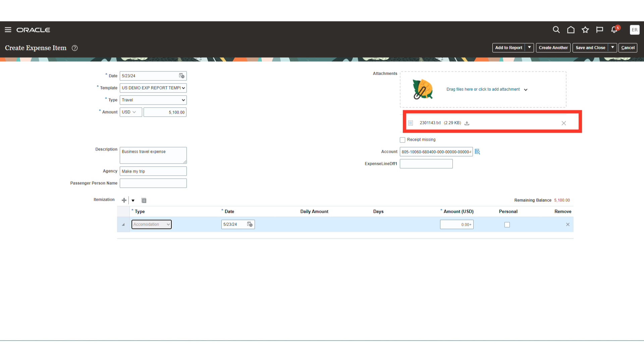
Task: Open the Watchlist flag icon
Action: (x=600, y=30)
